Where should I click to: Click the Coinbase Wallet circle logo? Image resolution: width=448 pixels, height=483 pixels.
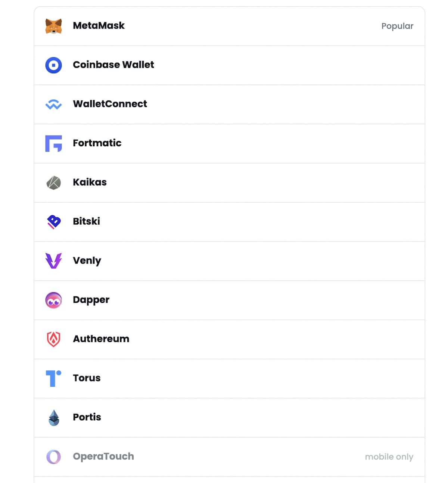click(53, 65)
